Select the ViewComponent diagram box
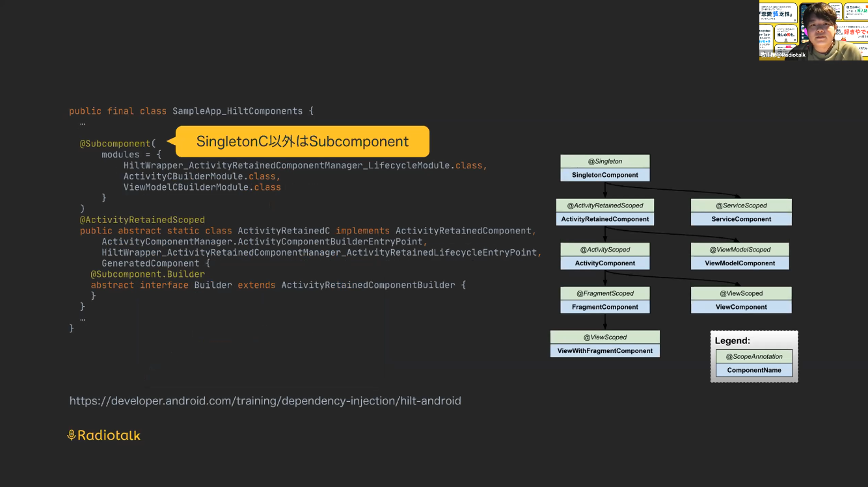Image resolution: width=868 pixels, height=487 pixels. pyautogui.click(x=741, y=307)
